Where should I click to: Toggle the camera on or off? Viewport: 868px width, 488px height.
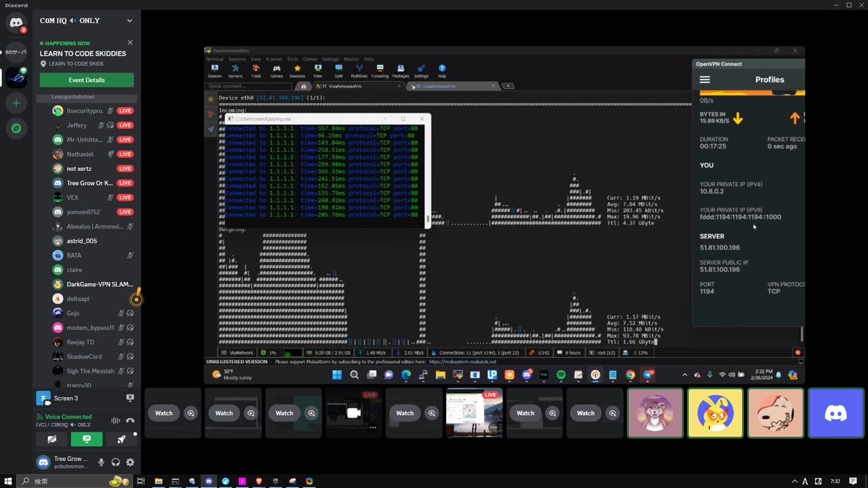(52, 439)
